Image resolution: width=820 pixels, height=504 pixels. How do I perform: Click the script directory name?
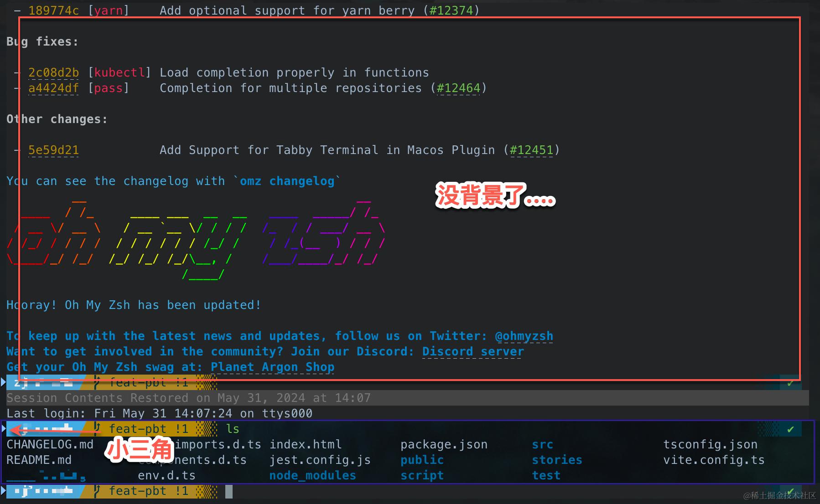click(x=422, y=475)
